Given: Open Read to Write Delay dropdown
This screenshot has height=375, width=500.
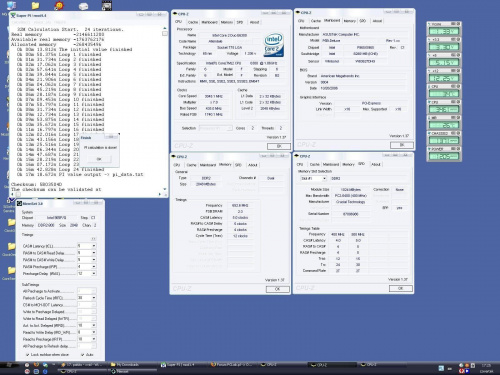Looking at the screenshot, I should point(94,332).
